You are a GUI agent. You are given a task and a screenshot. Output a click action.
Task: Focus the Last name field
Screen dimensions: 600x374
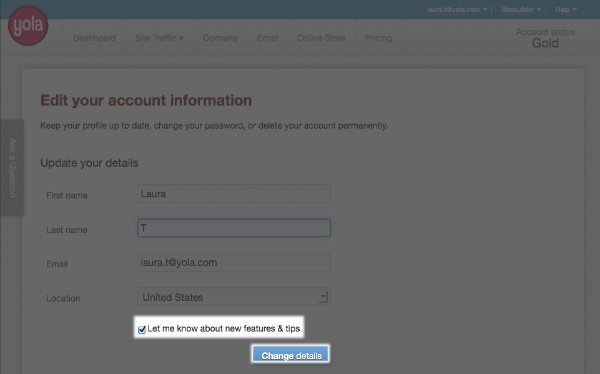[x=234, y=228]
